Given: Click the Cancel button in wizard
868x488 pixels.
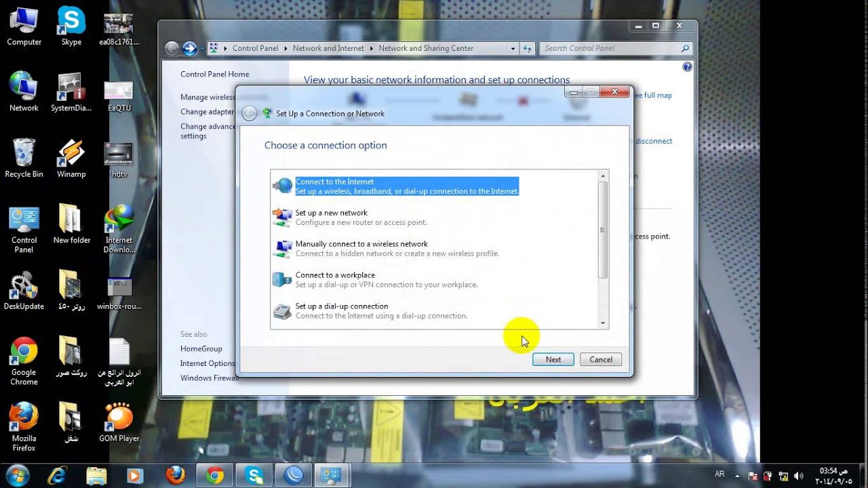Looking at the screenshot, I should [x=601, y=359].
